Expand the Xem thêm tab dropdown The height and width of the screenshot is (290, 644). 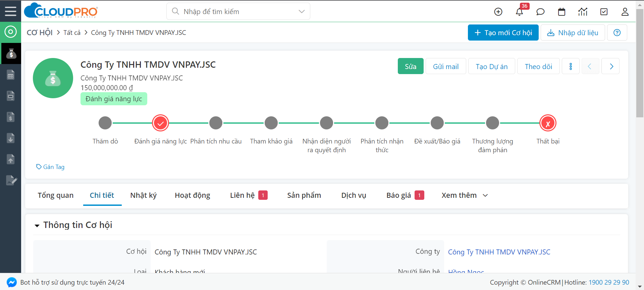click(x=465, y=195)
